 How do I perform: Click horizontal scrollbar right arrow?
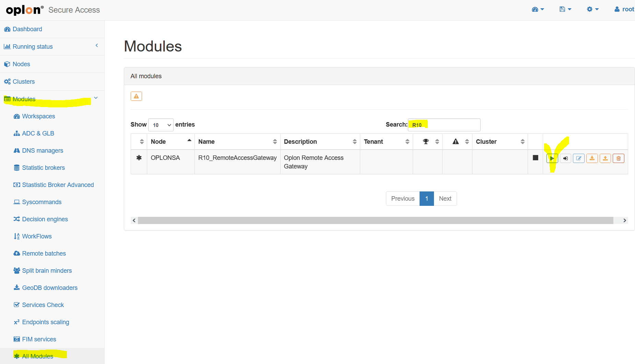pos(624,220)
